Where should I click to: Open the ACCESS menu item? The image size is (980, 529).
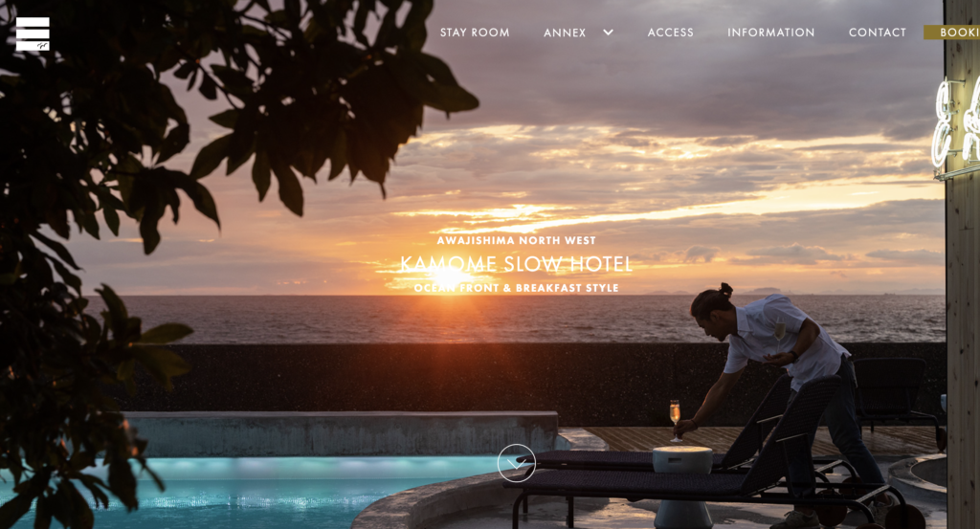click(x=671, y=33)
